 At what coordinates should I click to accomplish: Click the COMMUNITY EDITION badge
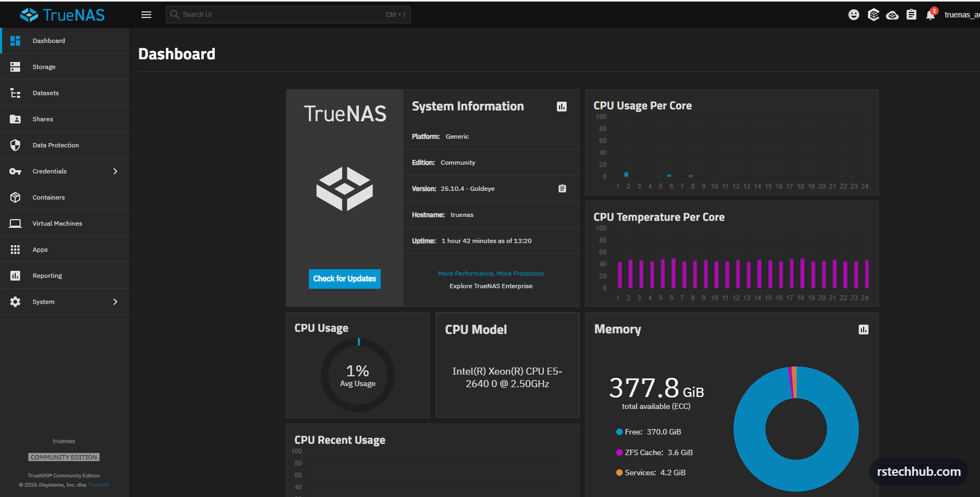[x=64, y=457]
